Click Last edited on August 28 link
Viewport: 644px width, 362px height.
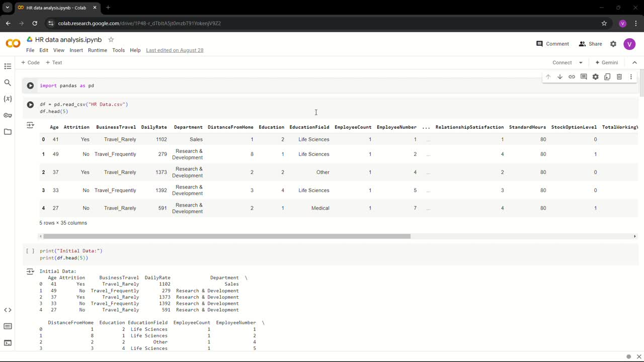click(x=175, y=50)
